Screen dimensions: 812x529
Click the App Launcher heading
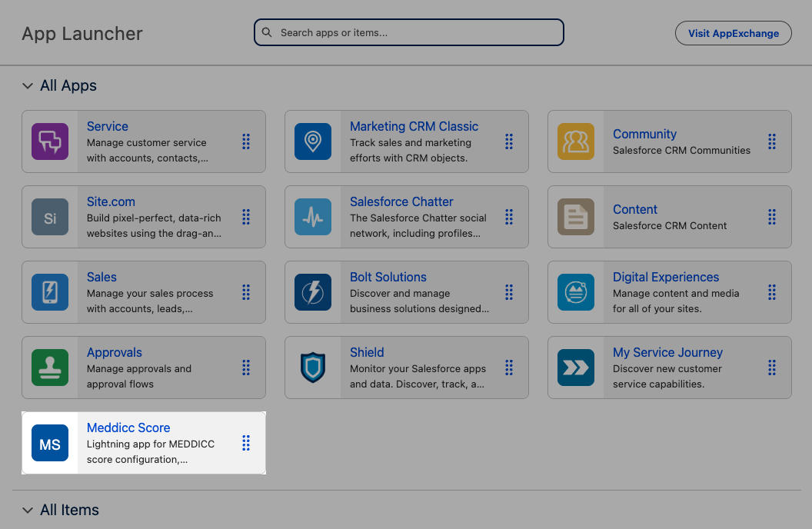82,34
